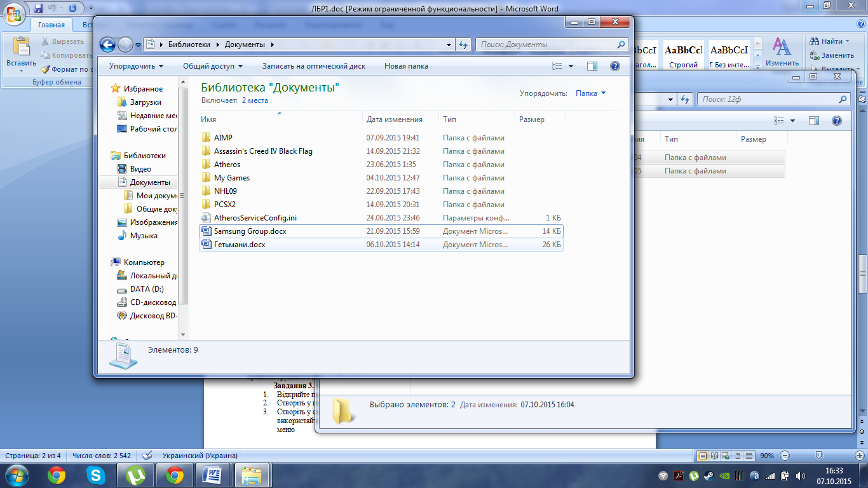Open the Упорядочить dropdown in the toolbar

(136, 66)
